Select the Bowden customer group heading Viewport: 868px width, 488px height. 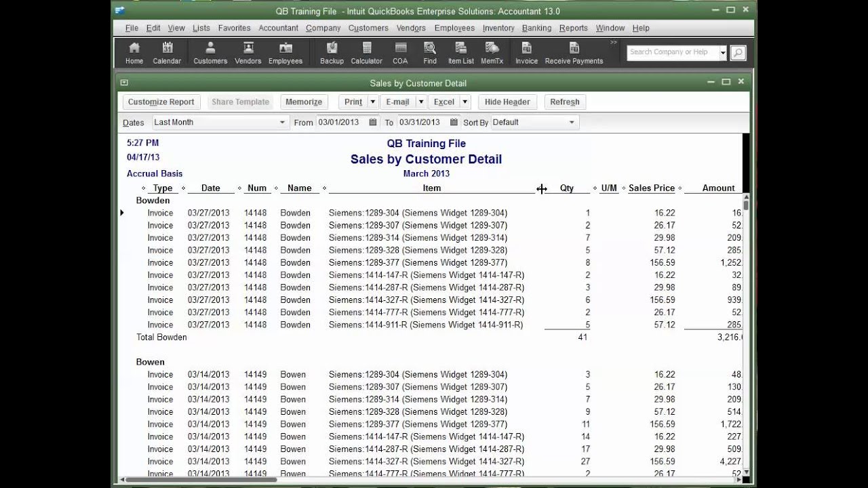[x=153, y=201]
